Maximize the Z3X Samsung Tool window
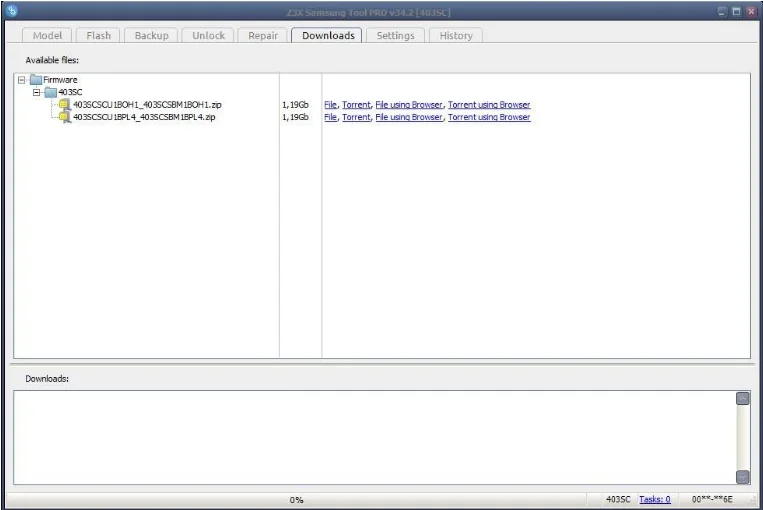 point(736,11)
